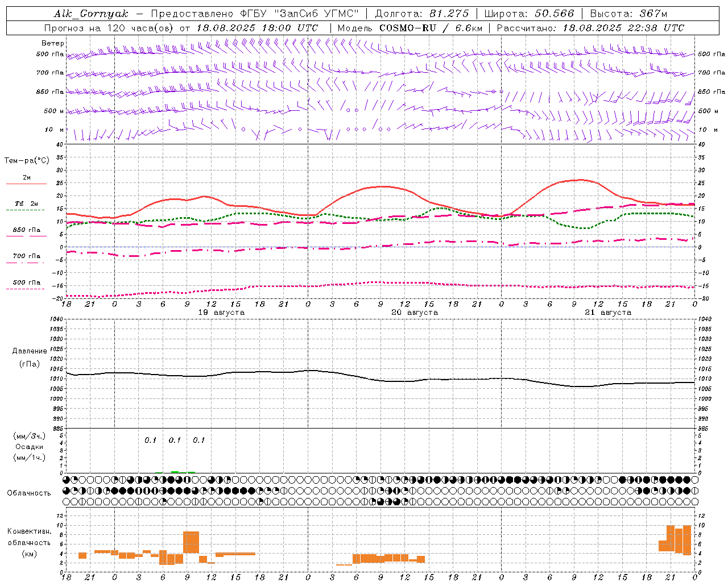Viewport: 728px width, 582px height.
Task: Click the Облачность row label
Action: pyautogui.click(x=29, y=493)
